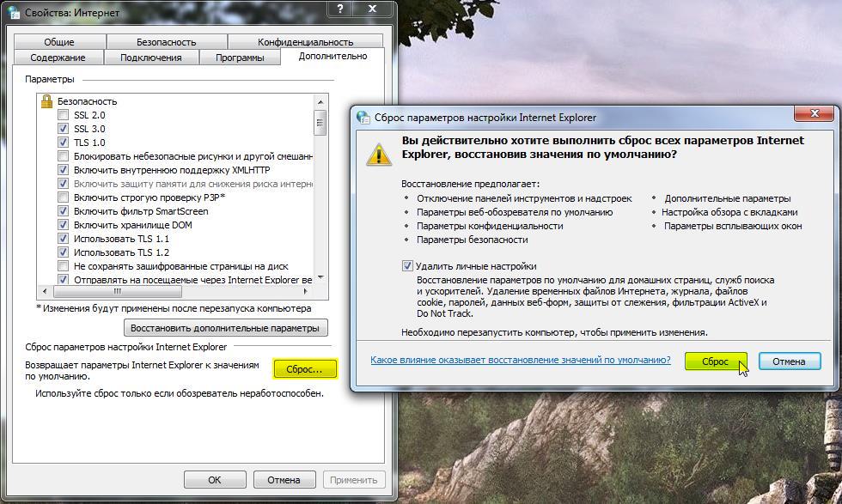Select the Безопасность category heading in list
The width and height of the screenshot is (842, 504).
pos(87,101)
